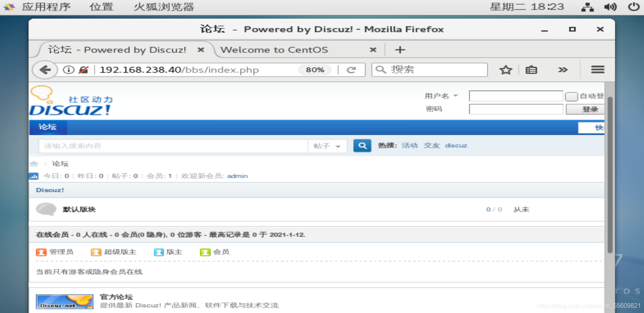Click the Firefox search magnifier icon
The width and height of the screenshot is (644, 313).
pyautogui.click(x=381, y=70)
